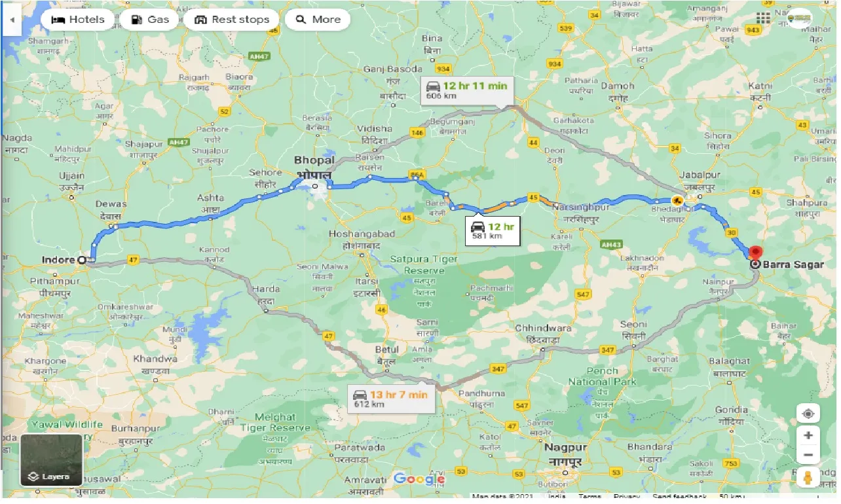This screenshot has width=841, height=504.
Task: Select the 13 hr 7 min route
Action: [392, 399]
